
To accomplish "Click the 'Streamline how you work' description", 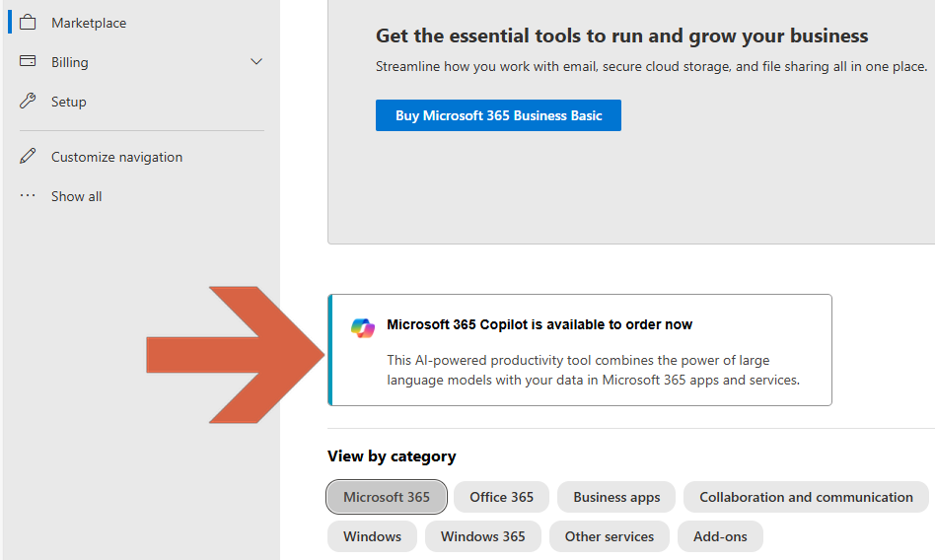I will [651, 66].
